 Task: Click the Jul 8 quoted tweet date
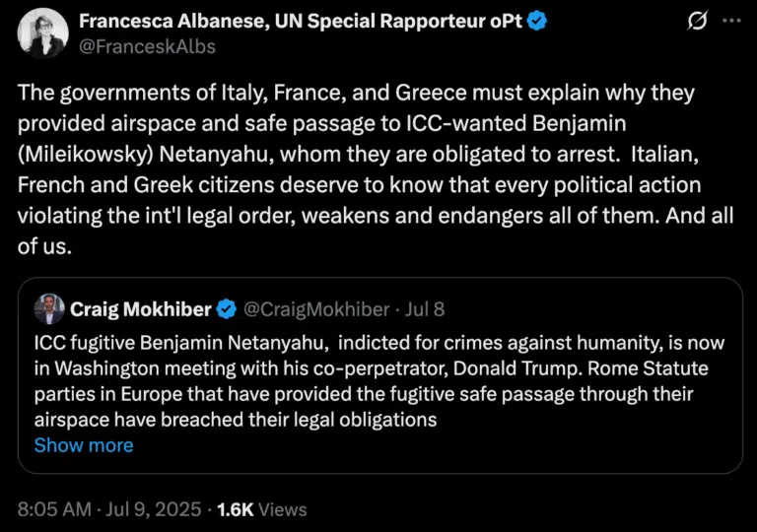pos(424,309)
